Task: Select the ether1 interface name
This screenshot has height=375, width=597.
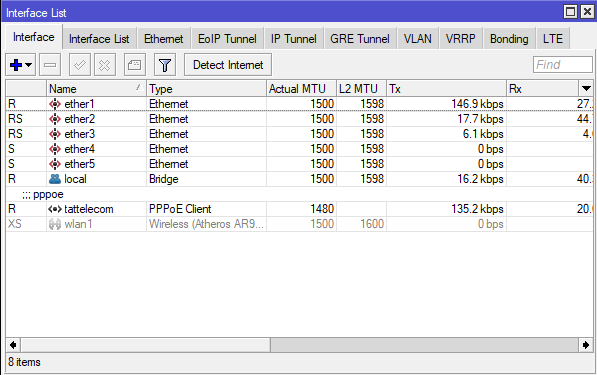Action: point(79,104)
